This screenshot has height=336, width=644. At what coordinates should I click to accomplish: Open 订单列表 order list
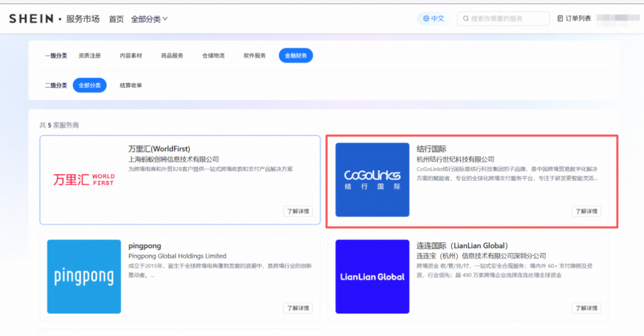[574, 19]
